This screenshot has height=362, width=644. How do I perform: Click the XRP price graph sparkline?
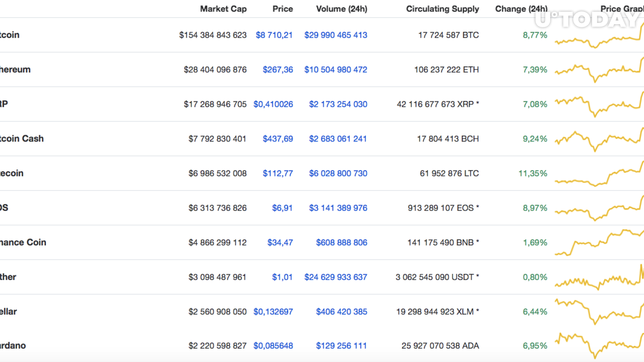[599, 104]
